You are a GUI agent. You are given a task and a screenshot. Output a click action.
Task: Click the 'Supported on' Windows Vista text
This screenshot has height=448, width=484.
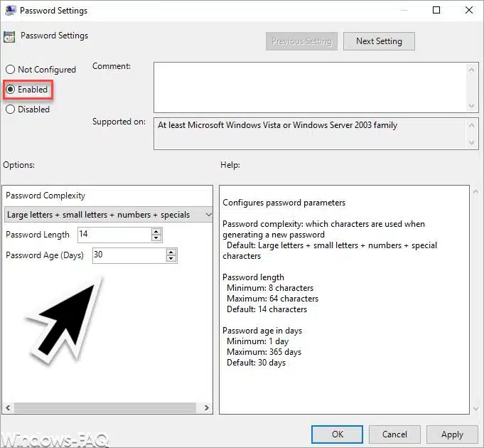(x=277, y=125)
